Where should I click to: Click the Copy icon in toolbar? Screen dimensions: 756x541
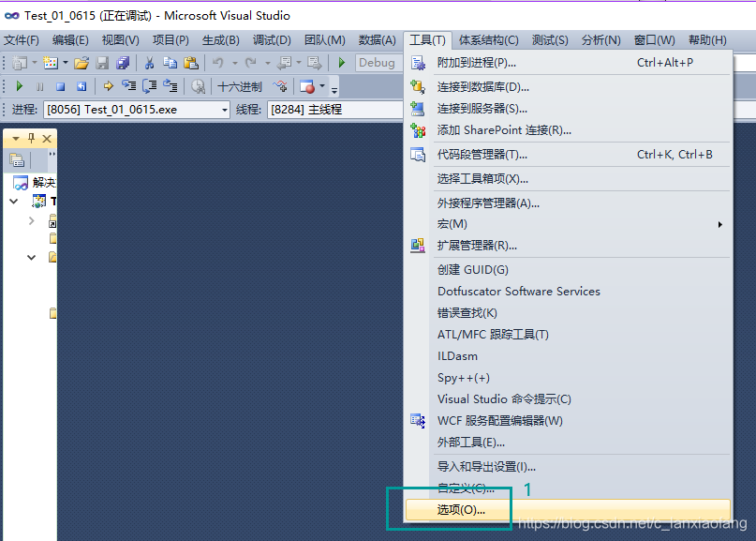point(170,63)
